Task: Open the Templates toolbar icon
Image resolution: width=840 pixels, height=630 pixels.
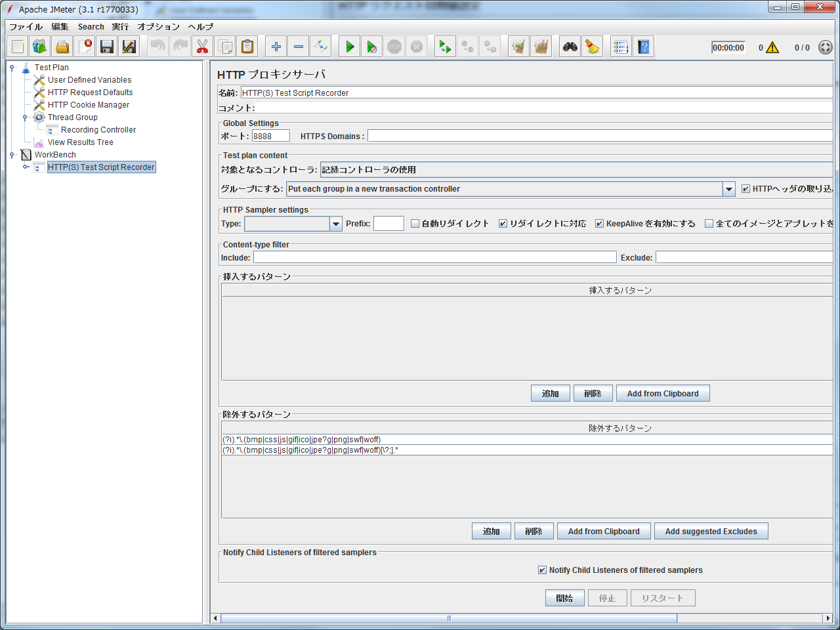Action: coord(41,47)
